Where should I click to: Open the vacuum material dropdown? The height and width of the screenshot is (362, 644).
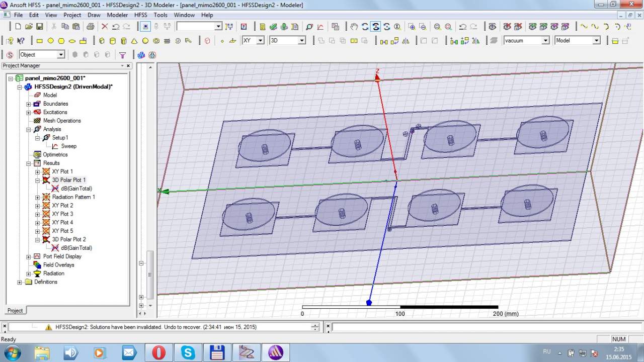(x=545, y=41)
